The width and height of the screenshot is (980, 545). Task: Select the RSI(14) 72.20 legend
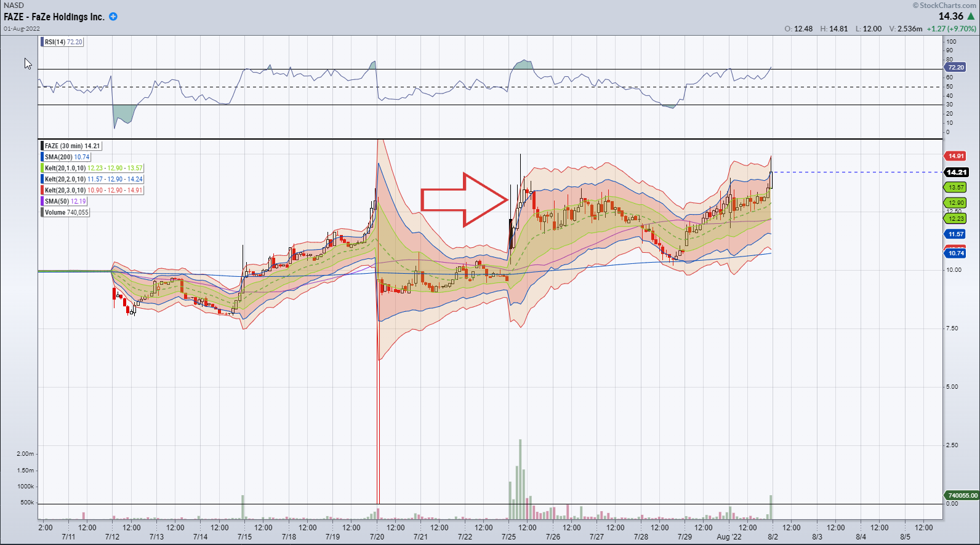(63, 42)
